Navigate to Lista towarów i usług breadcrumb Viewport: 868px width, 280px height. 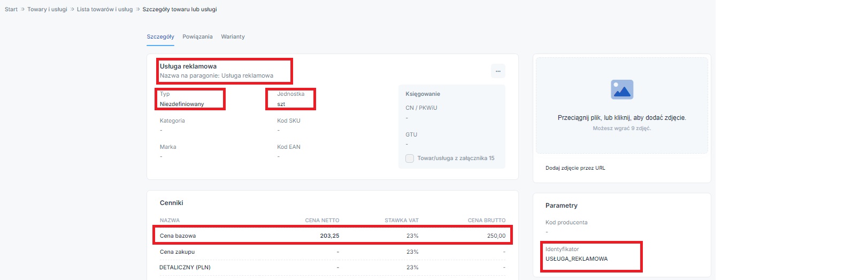105,9
